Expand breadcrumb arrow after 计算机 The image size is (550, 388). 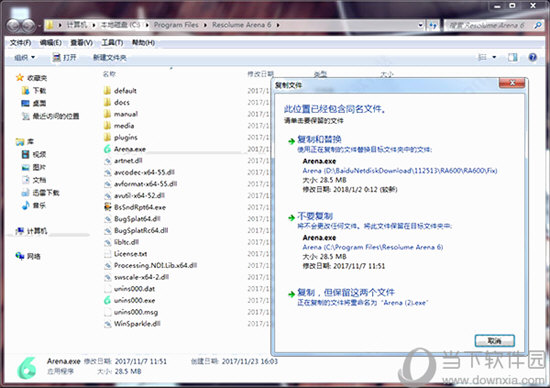click(x=94, y=25)
